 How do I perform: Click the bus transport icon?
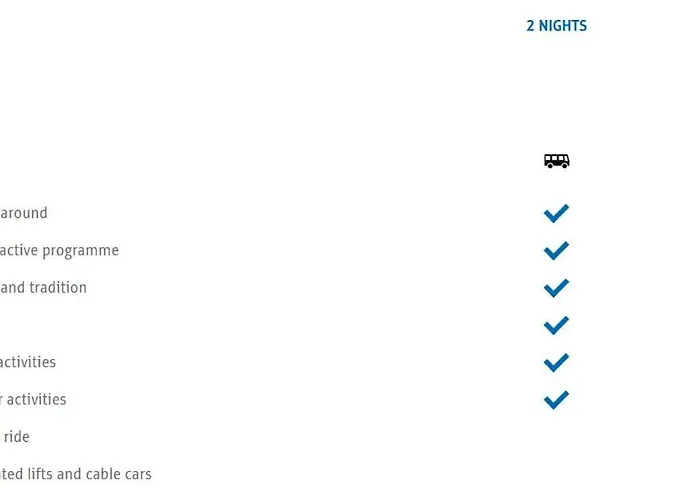tap(556, 161)
